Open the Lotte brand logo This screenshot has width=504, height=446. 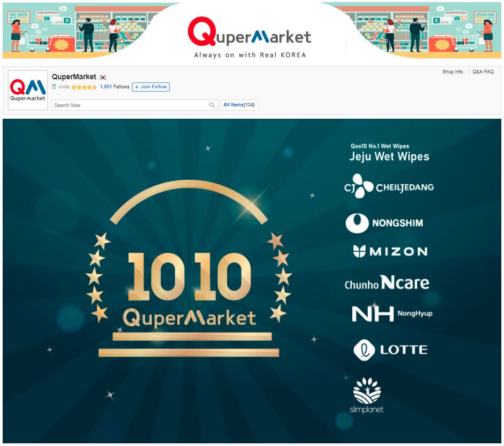(390, 350)
